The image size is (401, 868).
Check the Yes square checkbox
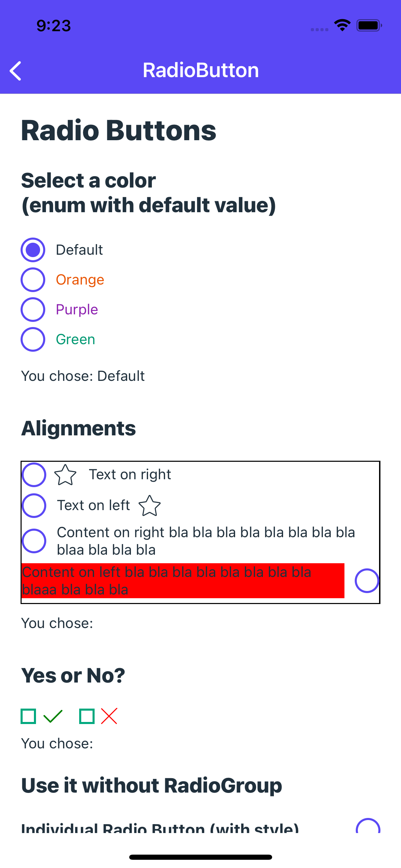click(28, 716)
